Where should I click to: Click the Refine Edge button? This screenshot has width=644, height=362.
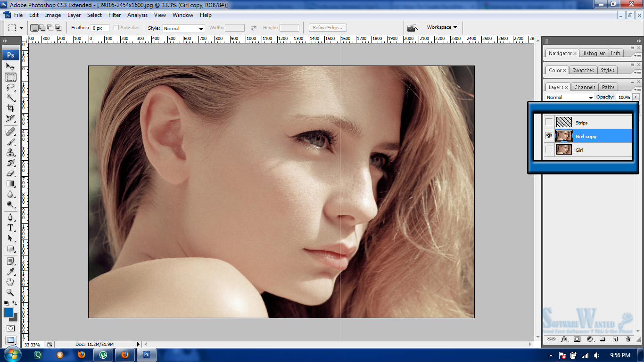coord(328,28)
